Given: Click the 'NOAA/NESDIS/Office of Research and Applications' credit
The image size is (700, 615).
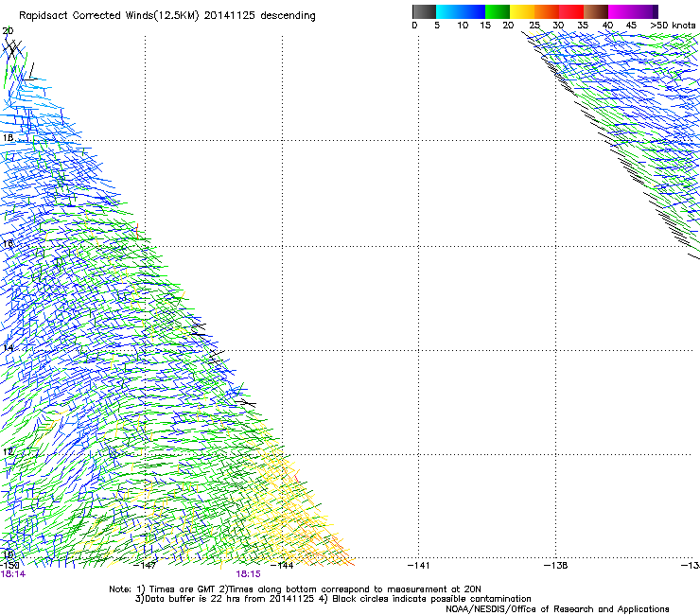Looking at the screenshot, I should [557, 609].
